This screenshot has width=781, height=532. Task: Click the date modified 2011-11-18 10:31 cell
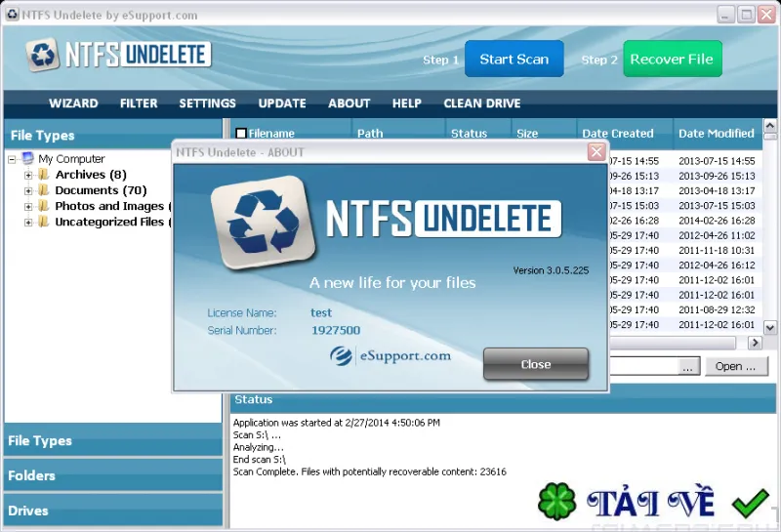tap(717, 250)
